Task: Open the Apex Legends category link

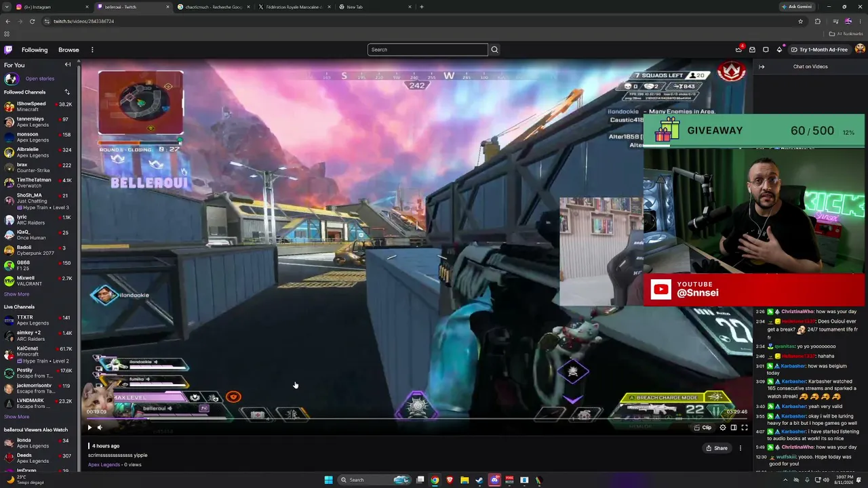Action: tap(104, 464)
